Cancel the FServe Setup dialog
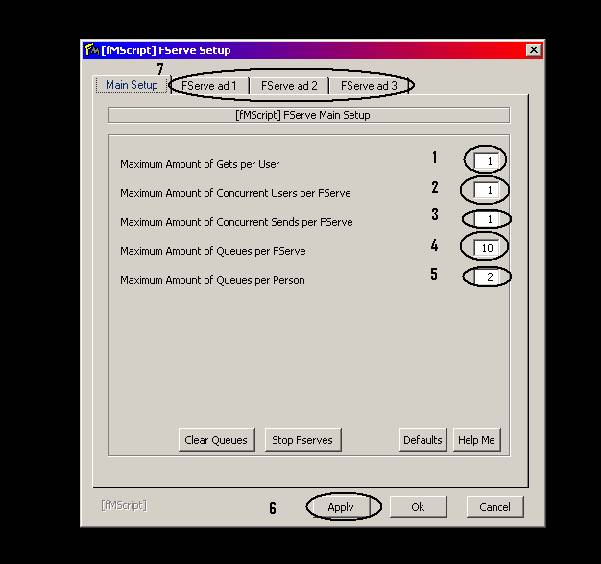The height and width of the screenshot is (564, 601). [x=495, y=507]
